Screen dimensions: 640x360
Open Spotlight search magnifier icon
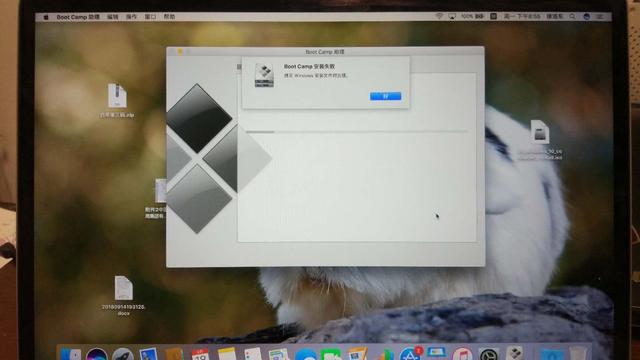point(572,17)
